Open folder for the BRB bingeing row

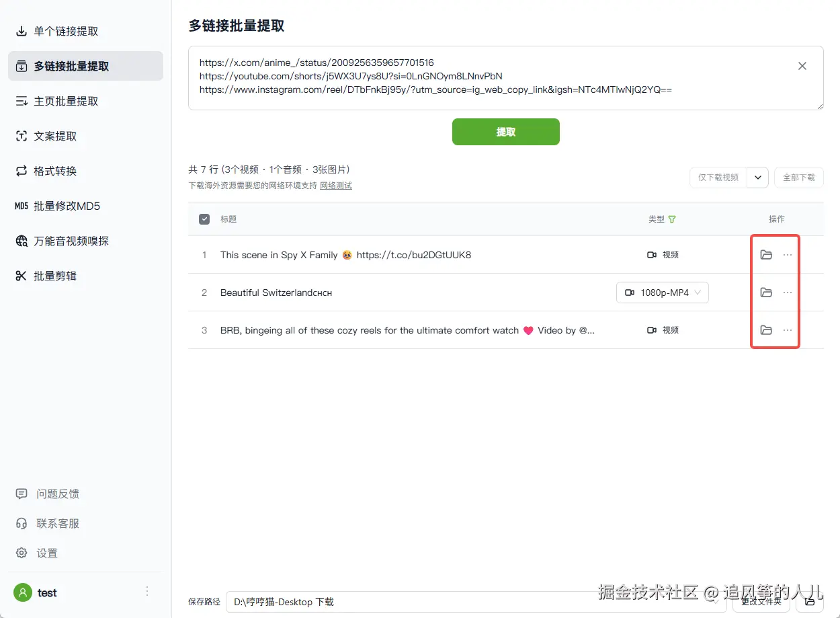click(766, 330)
